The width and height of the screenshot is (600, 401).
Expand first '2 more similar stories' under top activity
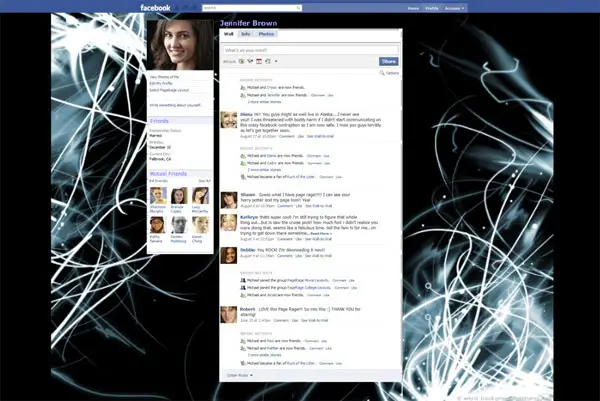264,102
